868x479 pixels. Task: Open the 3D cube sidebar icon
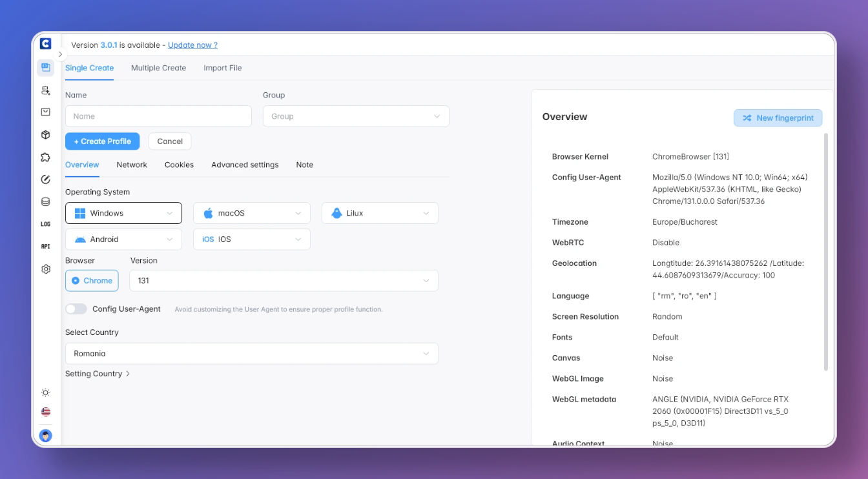[x=45, y=135]
